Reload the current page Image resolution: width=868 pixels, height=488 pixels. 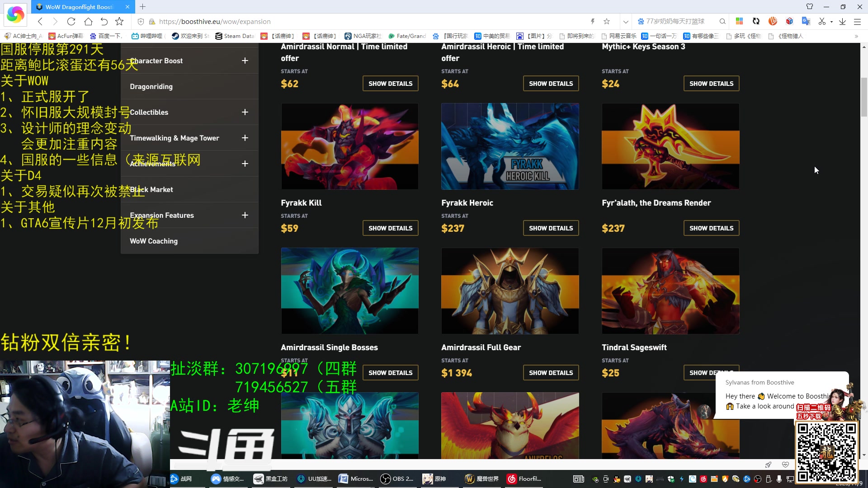[x=71, y=21]
